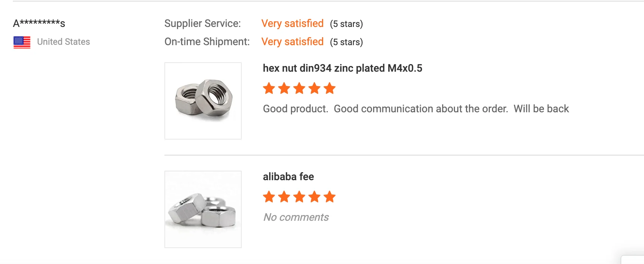Click fifth star of alibaba fee rating

[330, 197]
